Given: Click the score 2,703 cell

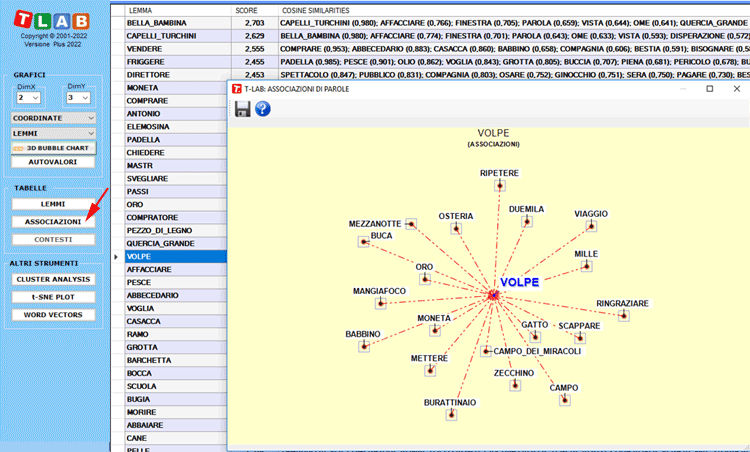Looking at the screenshot, I should pyautogui.click(x=255, y=23).
